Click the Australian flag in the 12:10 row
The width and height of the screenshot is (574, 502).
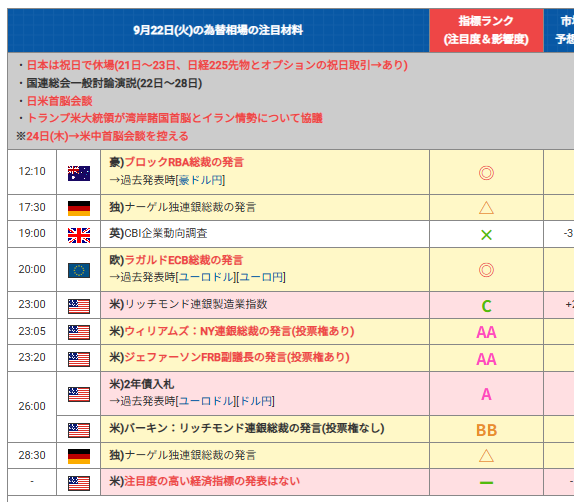(x=79, y=173)
